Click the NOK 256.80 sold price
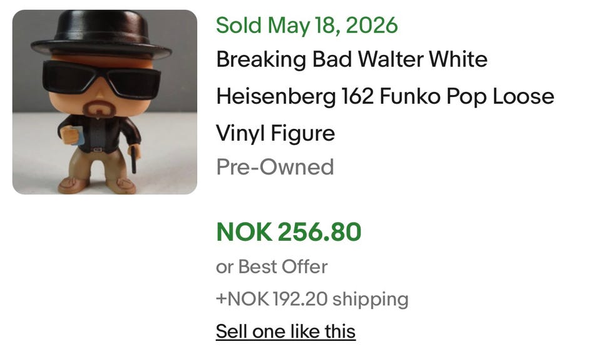Viewport: 601px width, 364px height. point(289,232)
